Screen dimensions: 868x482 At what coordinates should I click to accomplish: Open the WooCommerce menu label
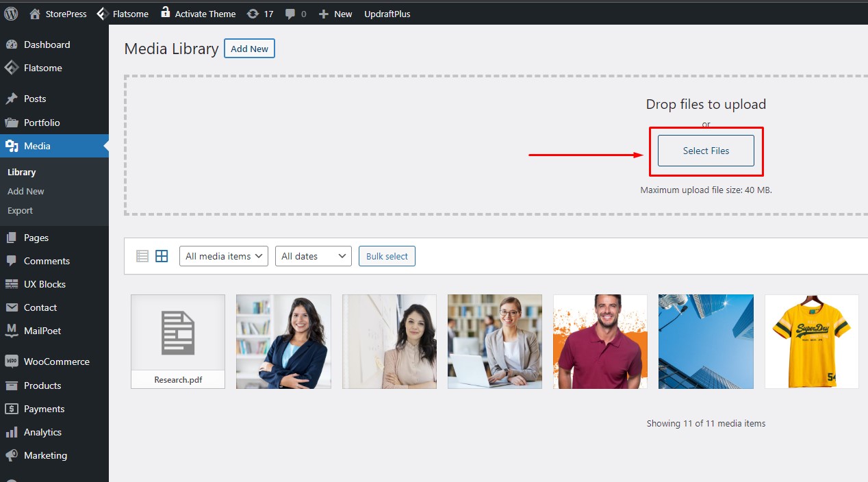tap(57, 361)
